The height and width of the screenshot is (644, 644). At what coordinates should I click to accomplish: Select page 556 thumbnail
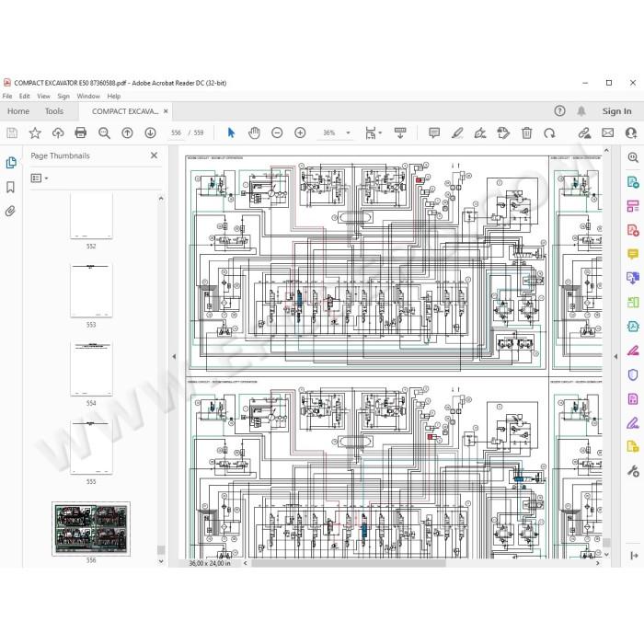(91, 529)
